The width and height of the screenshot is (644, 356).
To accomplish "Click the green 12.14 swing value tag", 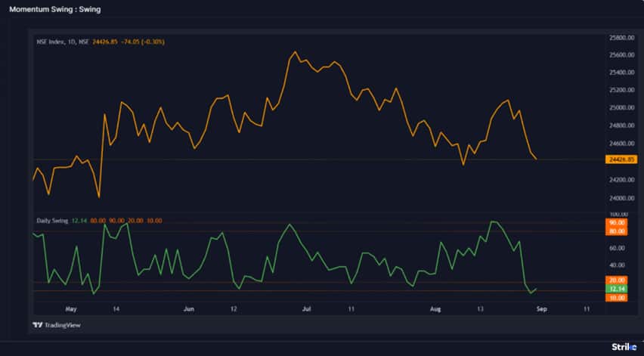I will 617,289.
